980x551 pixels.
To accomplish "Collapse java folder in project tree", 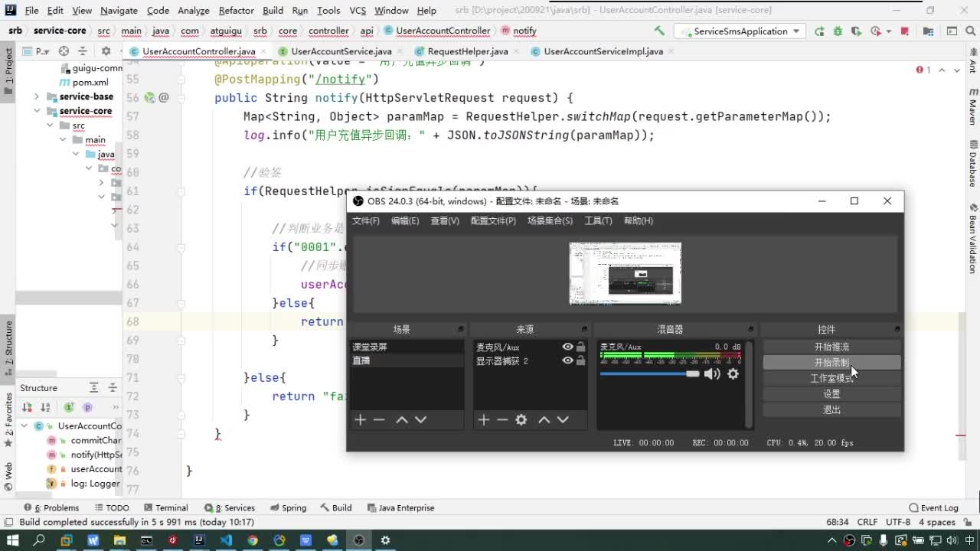I will (x=76, y=154).
